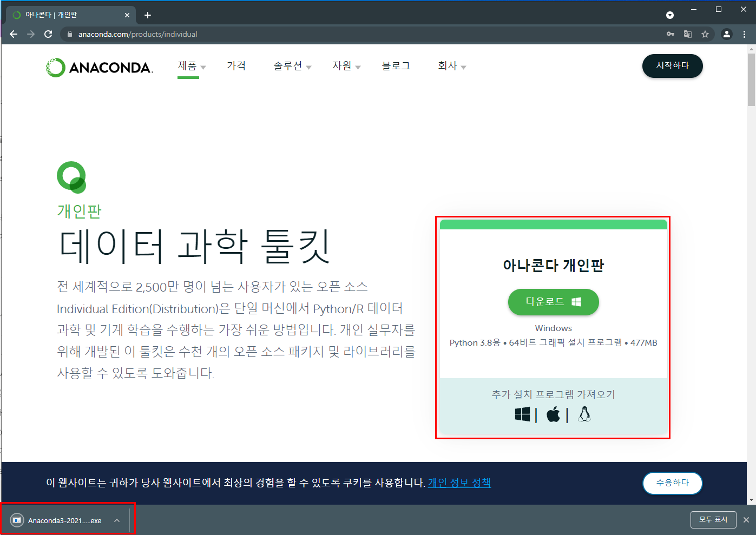Reload the page with refresh icon
756x535 pixels.
(48, 34)
